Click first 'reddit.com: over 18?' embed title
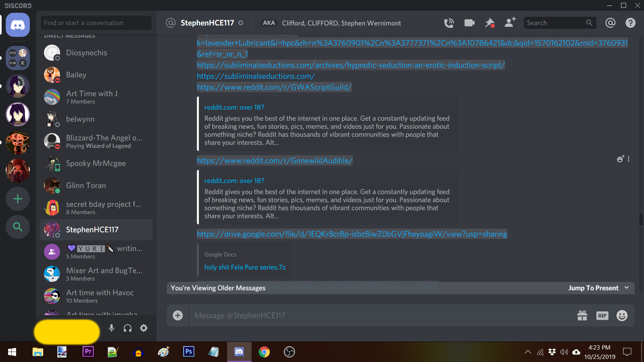The width and height of the screenshot is (644, 362). [x=234, y=107]
